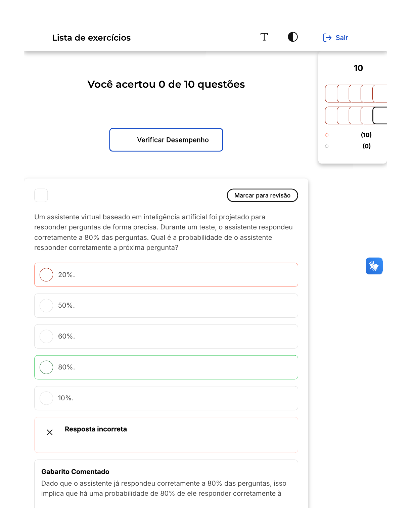Open the Lista de exercícios header item
Viewport: 411px width, 532px height.
click(91, 38)
